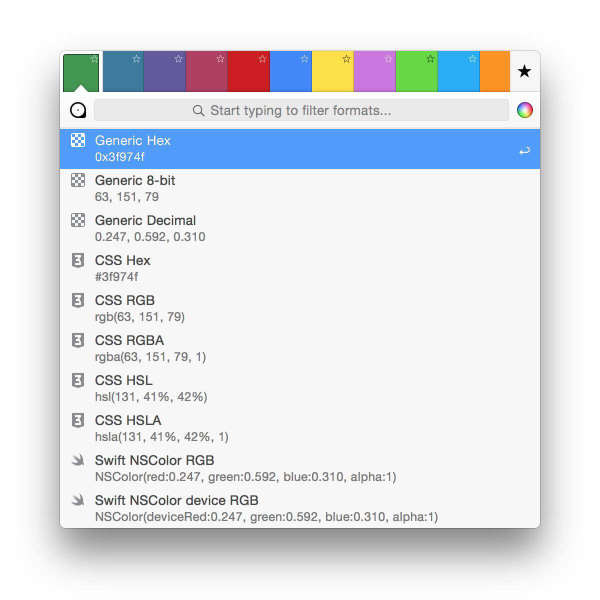
Task: Click the checkerboard icon beside Generic 8-bit
Action: (x=78, y=180)
